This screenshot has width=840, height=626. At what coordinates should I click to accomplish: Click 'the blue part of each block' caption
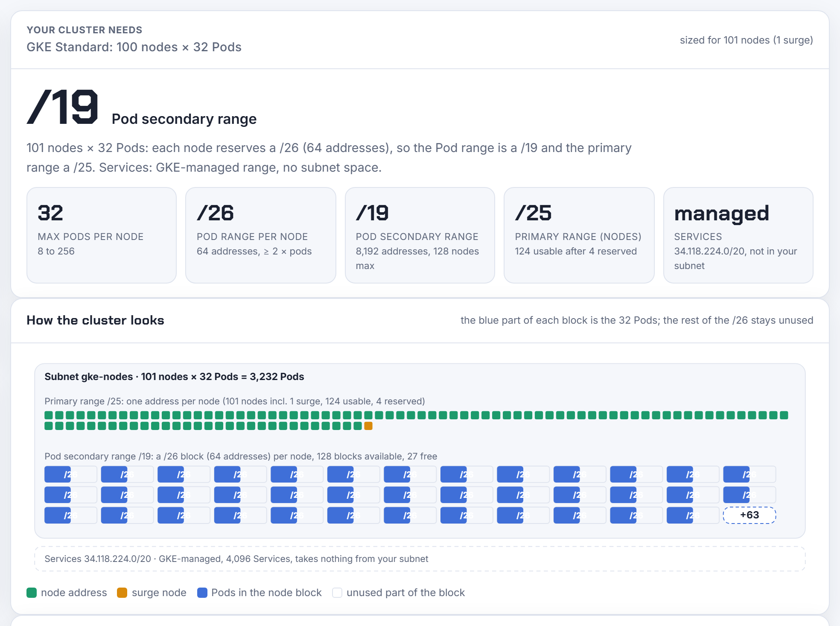click(637, 320)
